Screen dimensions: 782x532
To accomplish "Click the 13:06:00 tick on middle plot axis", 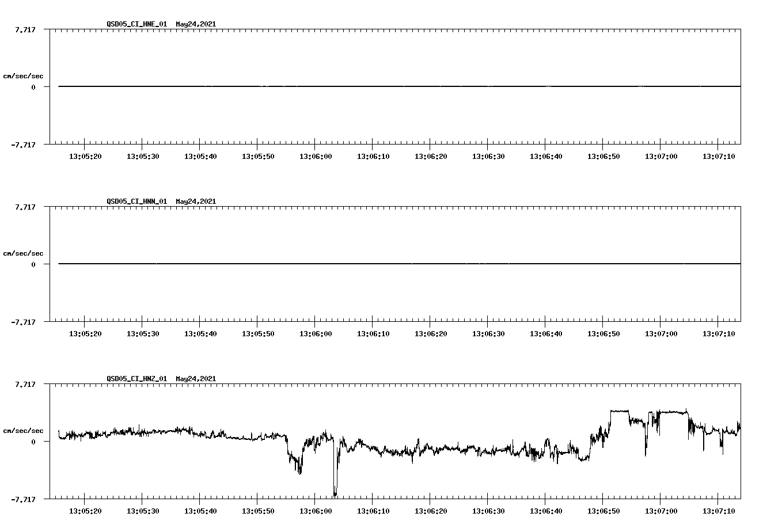I will click(x=314, y=333).
